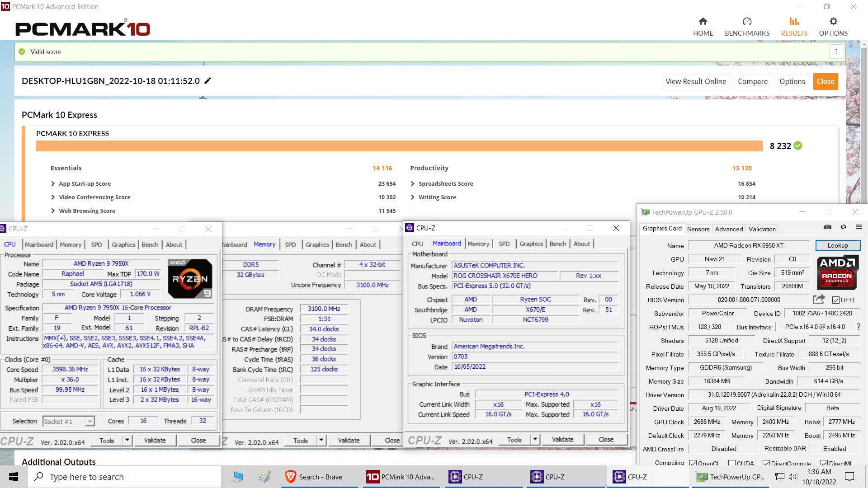The image size is (868, 488).
Task: Open the volume control in system tray
Action: [793, 477]
